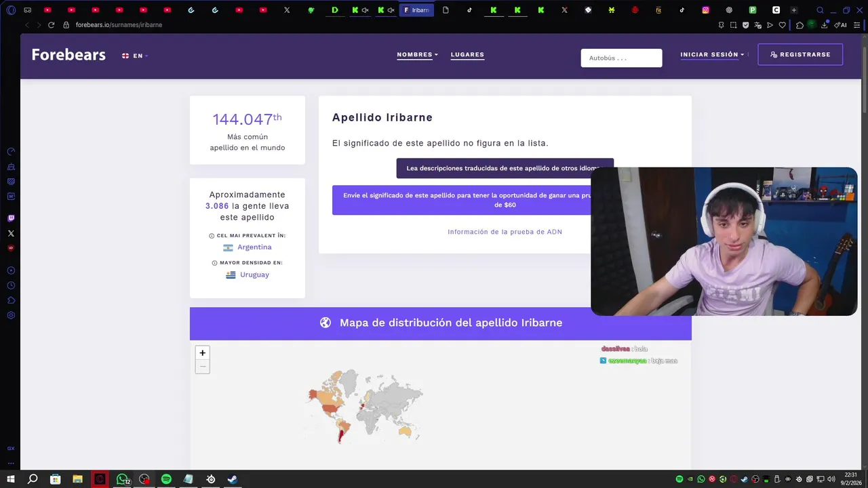
Task: Open the ChatGPT tab in the tab bar
Action: pyautogui.click(x=729, y=10)
